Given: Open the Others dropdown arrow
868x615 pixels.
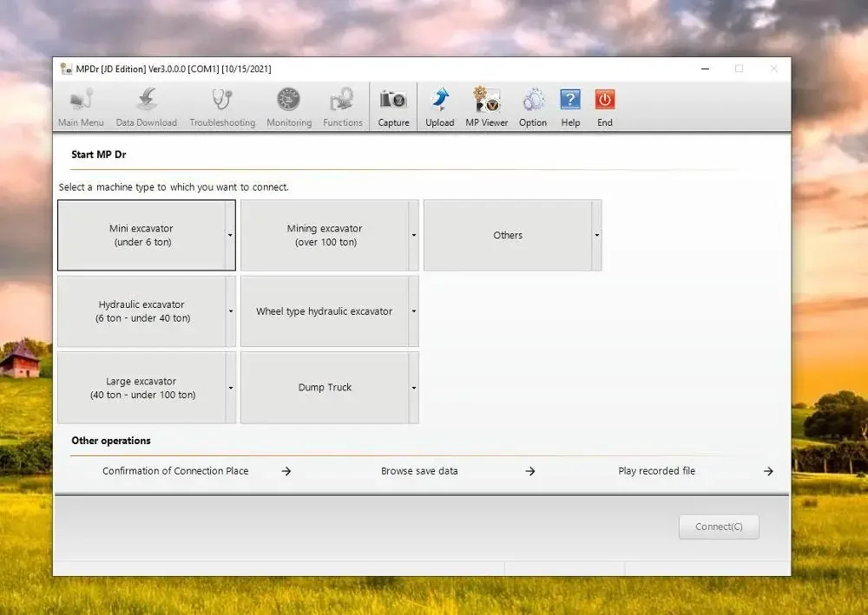Looking at the screenshot, I should tap(596, 235).
